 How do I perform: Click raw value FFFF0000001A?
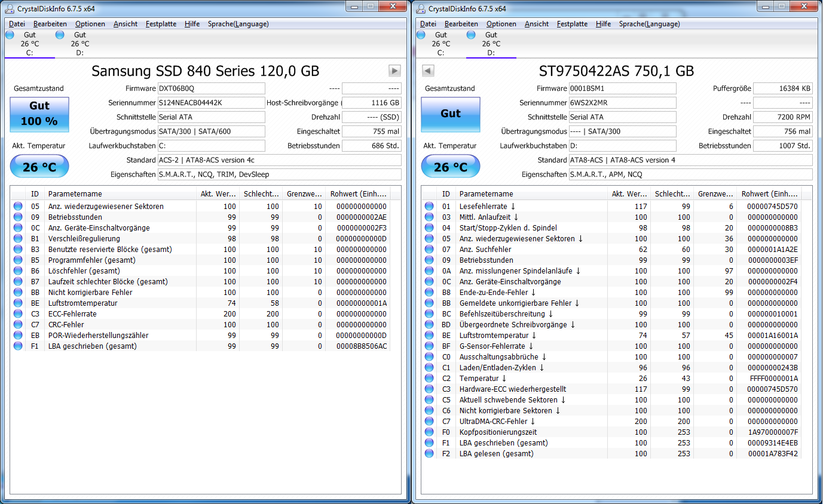773,379
